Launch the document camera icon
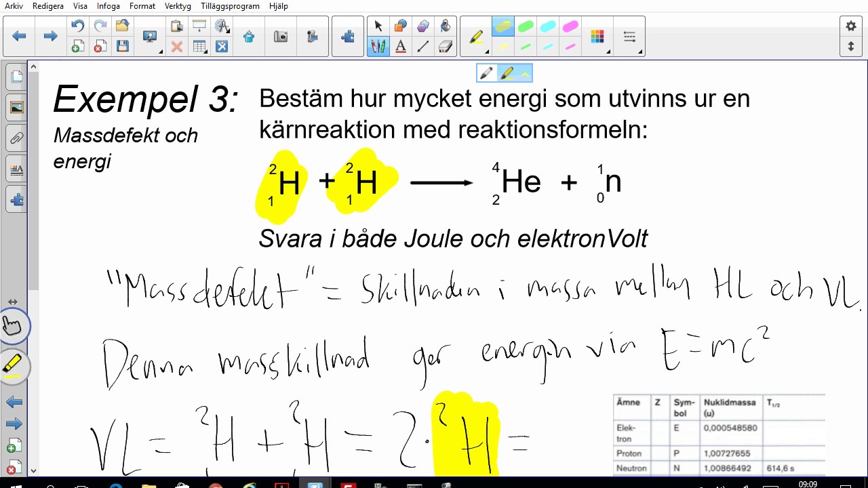This screenshot has height=488, width=868. (x=312, y=37)
